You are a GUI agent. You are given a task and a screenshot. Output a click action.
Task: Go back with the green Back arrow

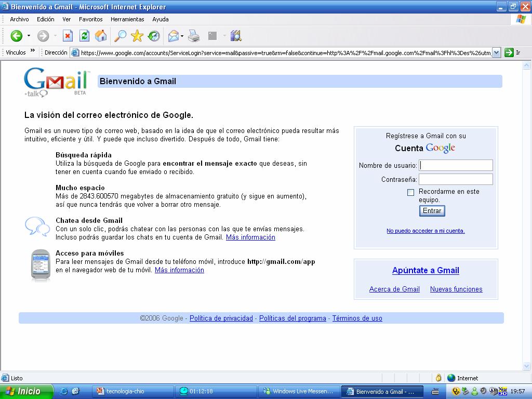click(x=16, y=36)
